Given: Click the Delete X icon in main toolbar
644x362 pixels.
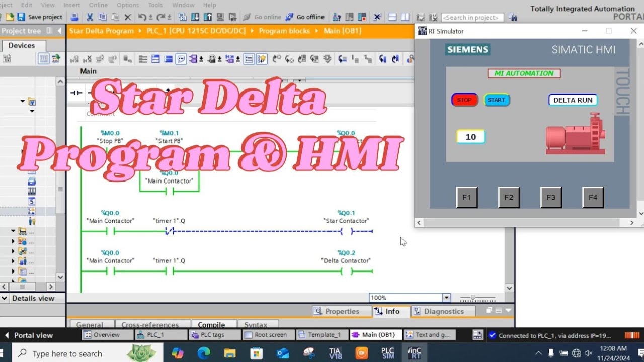Looking at the screenshot, I should [x=128, y=17].
